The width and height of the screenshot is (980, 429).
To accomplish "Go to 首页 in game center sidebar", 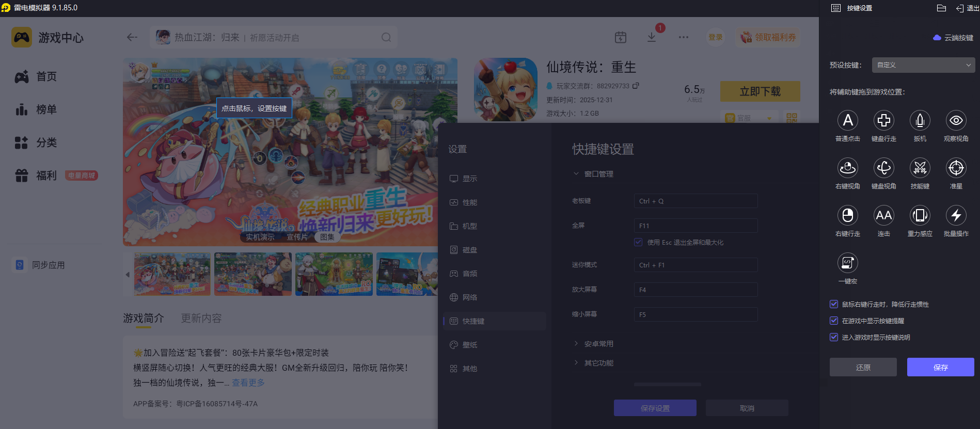I will pos(36,76).
